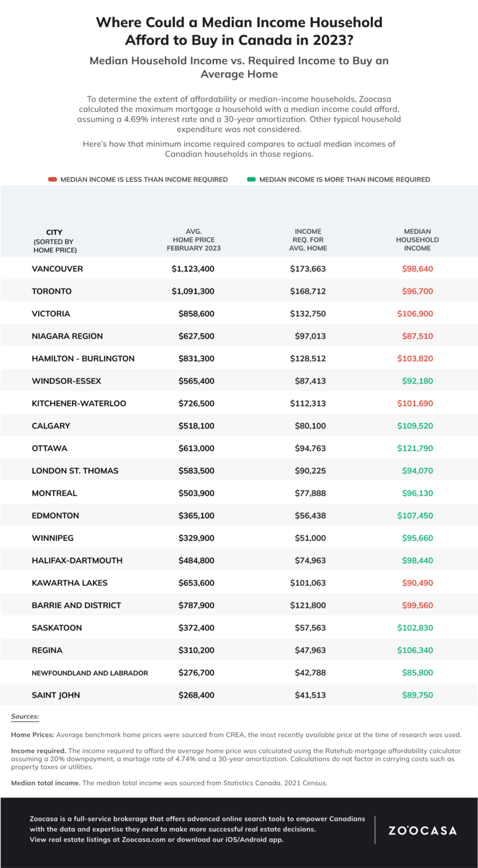
Task: Click the REGINA city name
Action: point(47,650)
